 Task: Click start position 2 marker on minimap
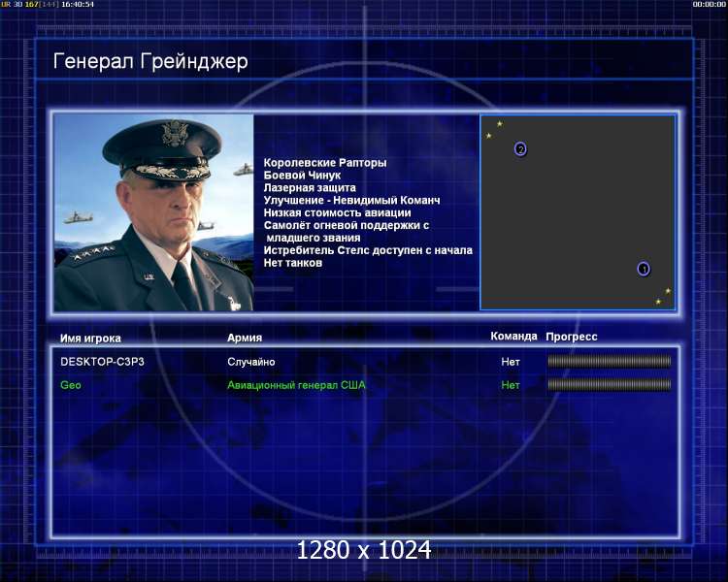pos(520,149)
